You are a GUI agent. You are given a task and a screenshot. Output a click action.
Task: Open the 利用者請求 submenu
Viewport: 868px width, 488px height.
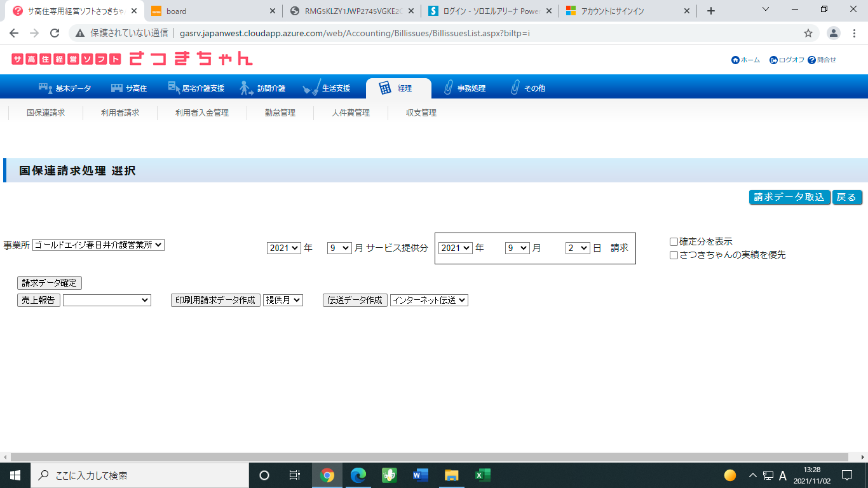point(120,113)
